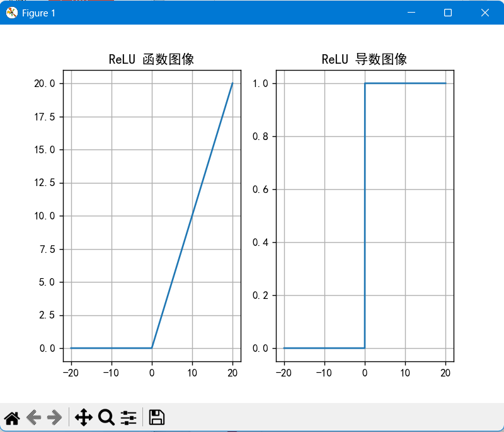504x432 pixels.
Task: Go back to previous view arrow
Action: (x=34, y=417)
